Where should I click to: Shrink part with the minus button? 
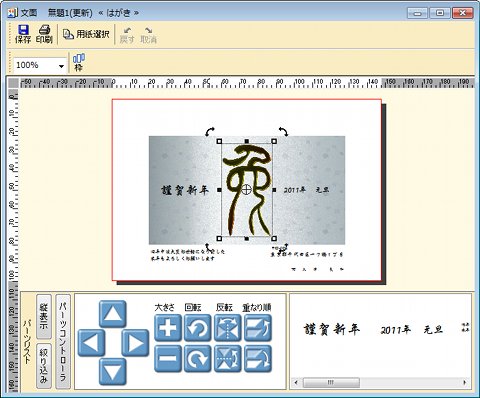tap(168, 359)
